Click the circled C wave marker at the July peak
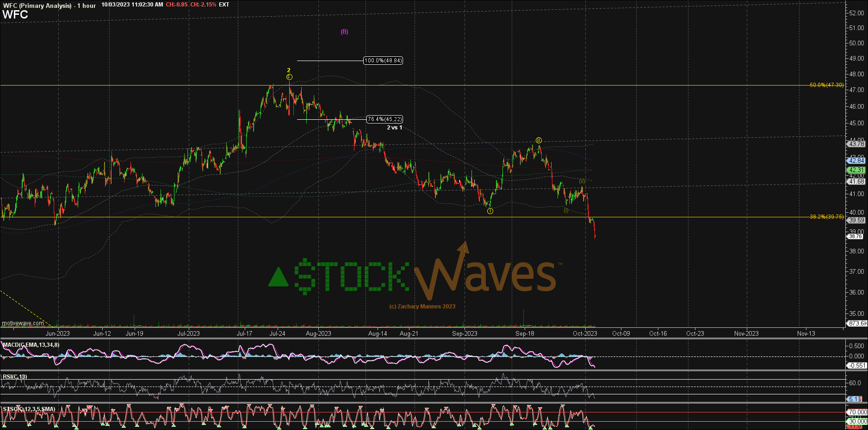868x430 pixels. click(289, 77)
